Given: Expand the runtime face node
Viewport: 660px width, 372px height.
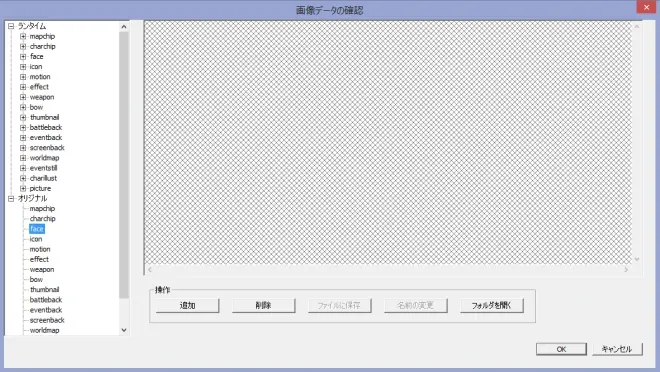Looking at the screenshot, I should (23, 56).
